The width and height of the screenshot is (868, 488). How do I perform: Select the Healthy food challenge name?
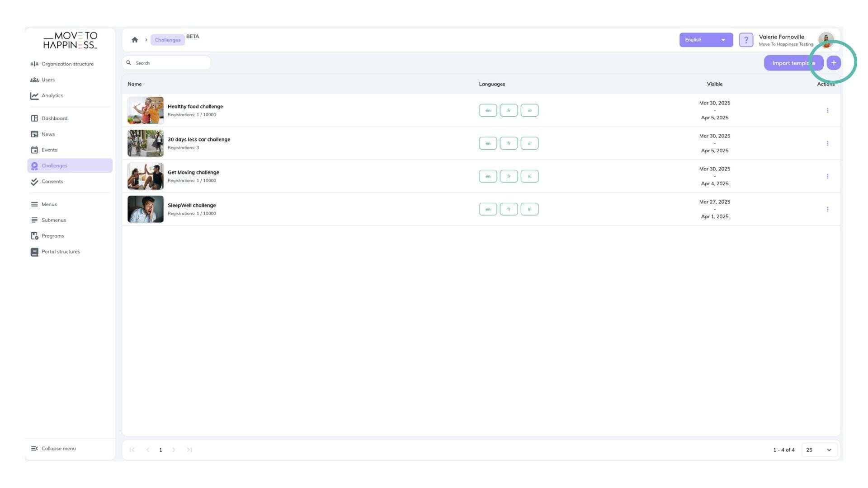coord(195,107)
